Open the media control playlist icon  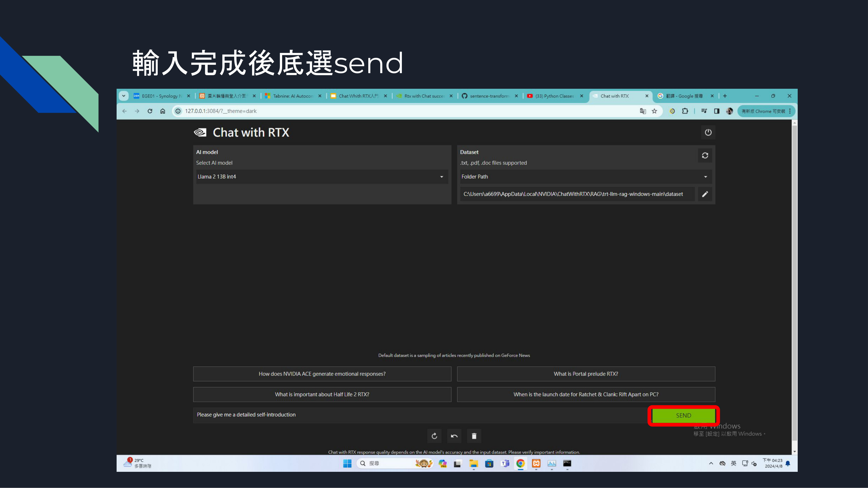[x=704, y=111]
